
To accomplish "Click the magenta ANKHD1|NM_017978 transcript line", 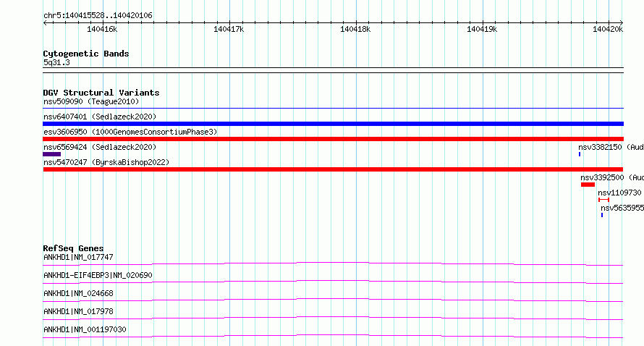I will click(333, 318).
